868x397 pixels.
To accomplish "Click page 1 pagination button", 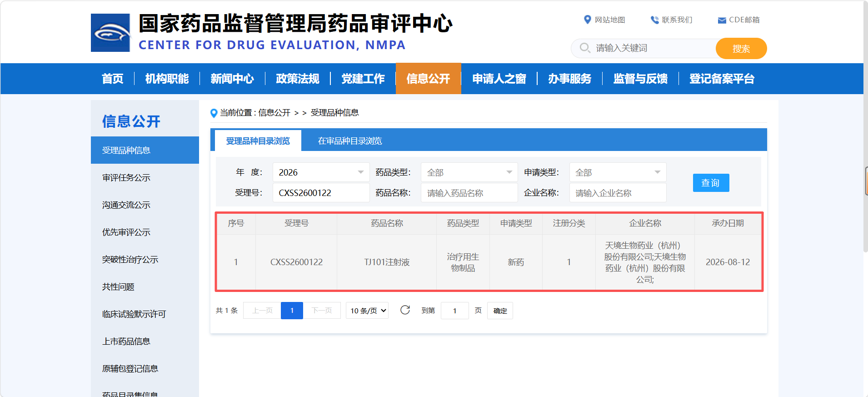I will click(x=292, y=311).
